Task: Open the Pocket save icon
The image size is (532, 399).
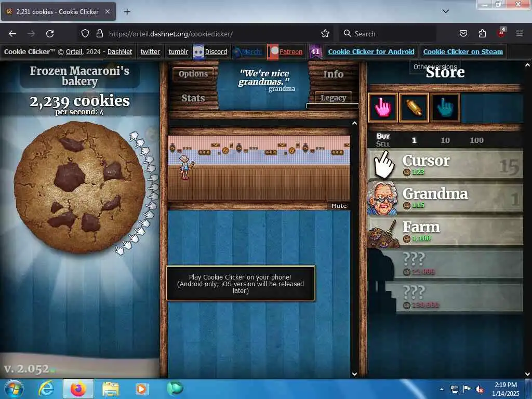Action: [463, 33]
